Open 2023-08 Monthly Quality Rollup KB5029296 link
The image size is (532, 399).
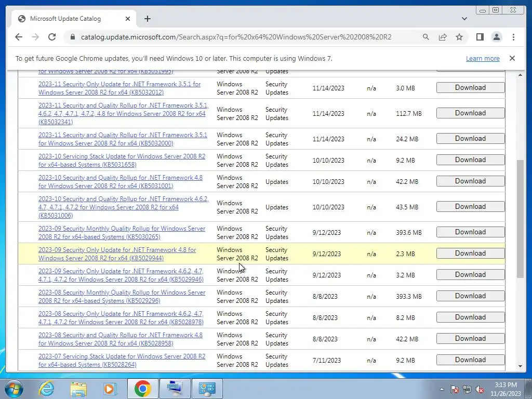tap(122, 297)
